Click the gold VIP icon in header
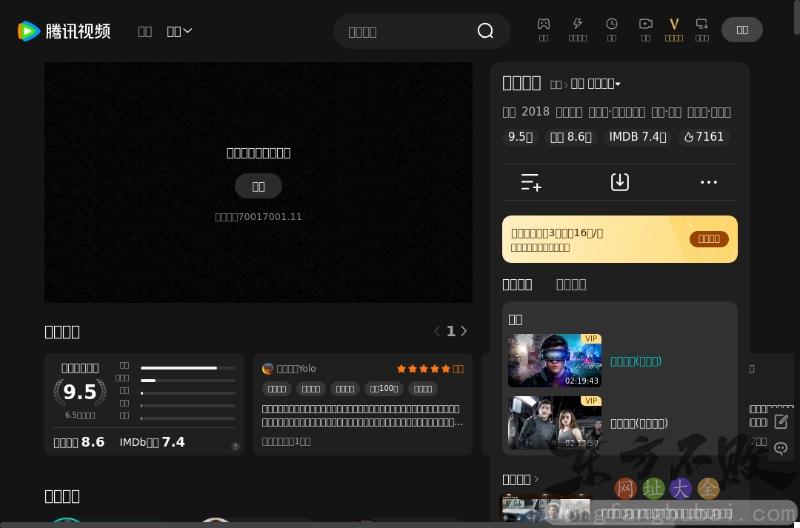 coord(673,24)
